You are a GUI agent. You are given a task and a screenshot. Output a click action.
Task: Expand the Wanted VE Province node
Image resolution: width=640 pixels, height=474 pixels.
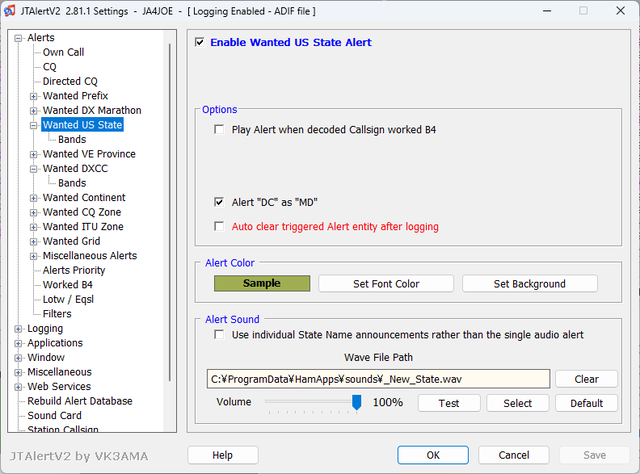(x=33, y=154)
